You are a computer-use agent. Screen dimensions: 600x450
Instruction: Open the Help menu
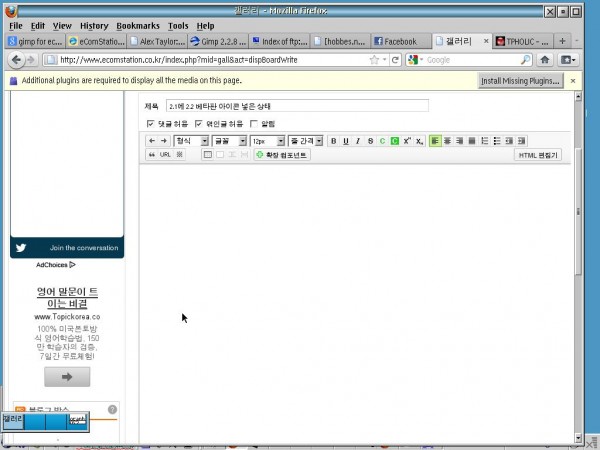[205, 26]
